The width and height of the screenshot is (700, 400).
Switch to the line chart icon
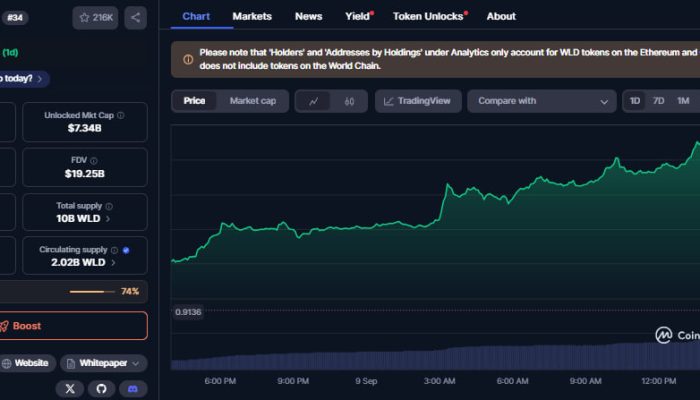(314, 101)
